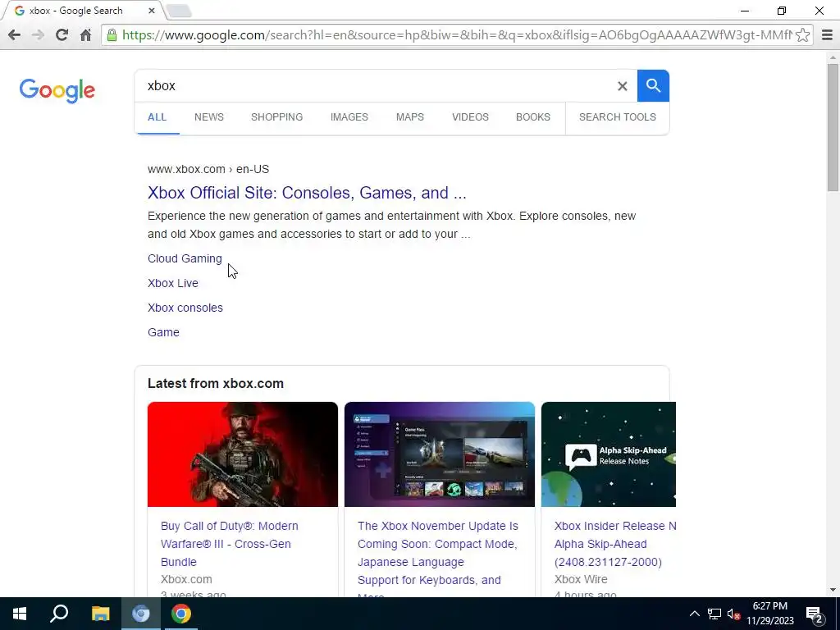Open the browser home page icon
The width and height of the screenshot is (840, 630).
pos(85,35)
